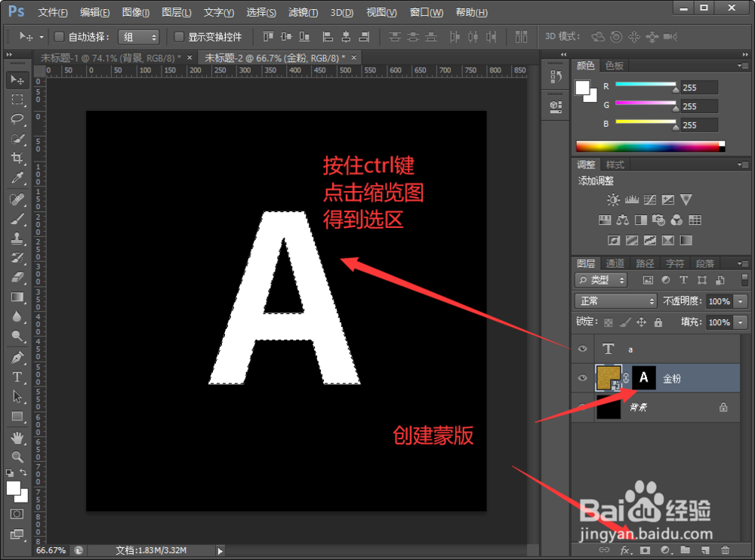Add a layer mask from Layers panel bottom
The width and height of the screenshot is (755, 560).
tap(646, 550)
